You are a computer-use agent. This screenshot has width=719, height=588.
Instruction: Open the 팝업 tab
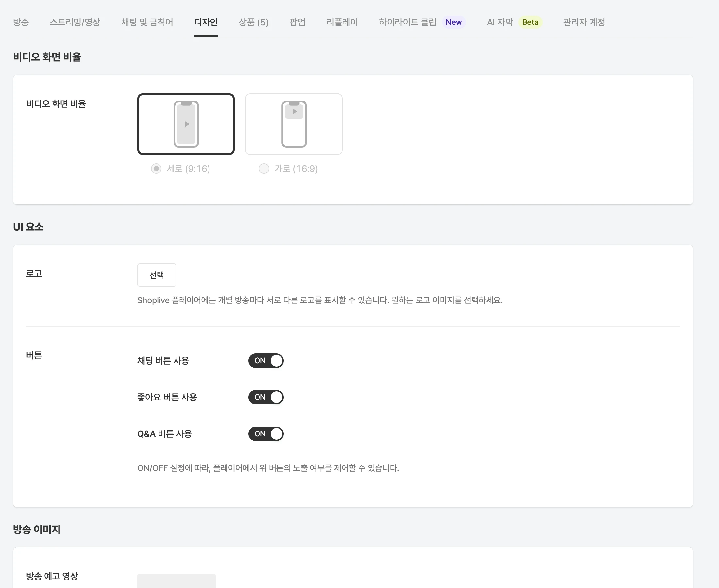(297, 22)
